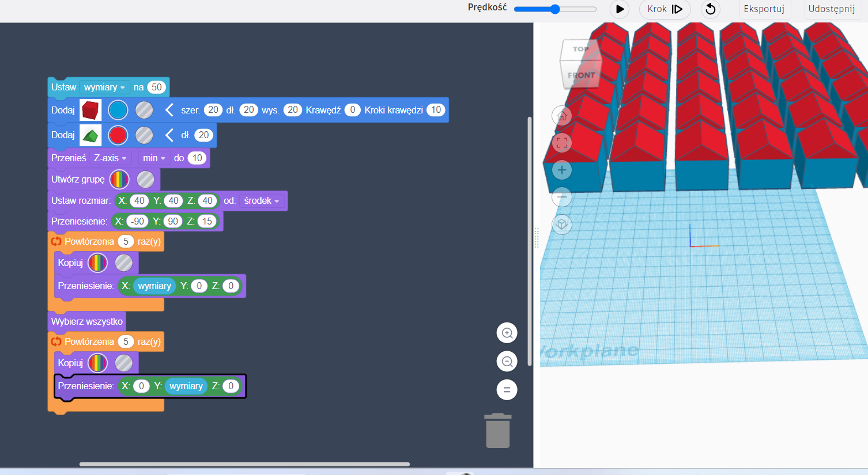Viewport: 868px width, 475px height.
Task: Open the Eksportuj export option
Action: pos(764,9)
